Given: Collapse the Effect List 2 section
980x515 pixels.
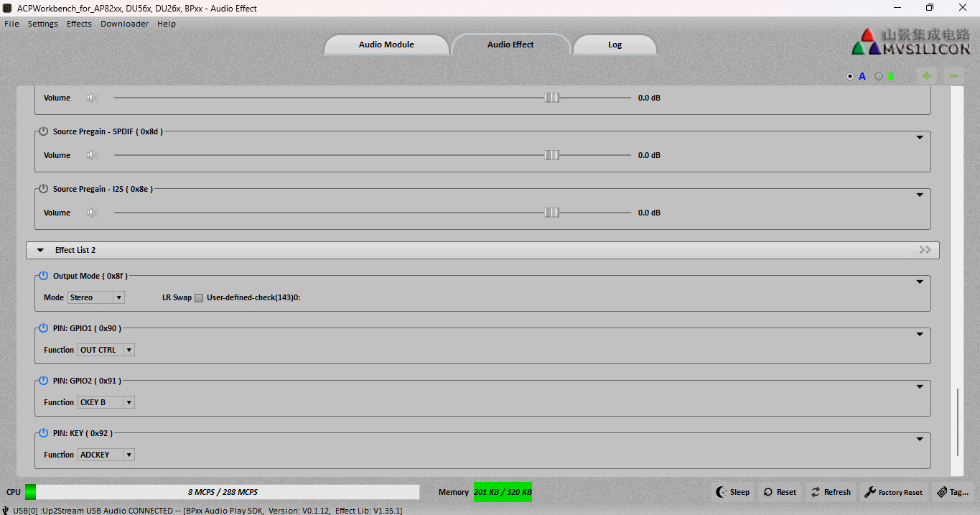Looking at the screenshot, I should pos(41,250).
